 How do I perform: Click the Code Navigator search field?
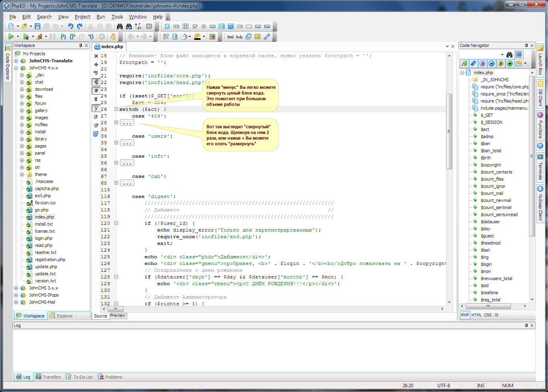point(480,54)
